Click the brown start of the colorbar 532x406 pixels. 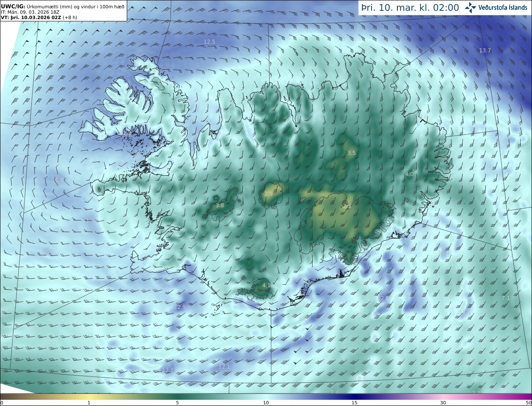point(4,396)
